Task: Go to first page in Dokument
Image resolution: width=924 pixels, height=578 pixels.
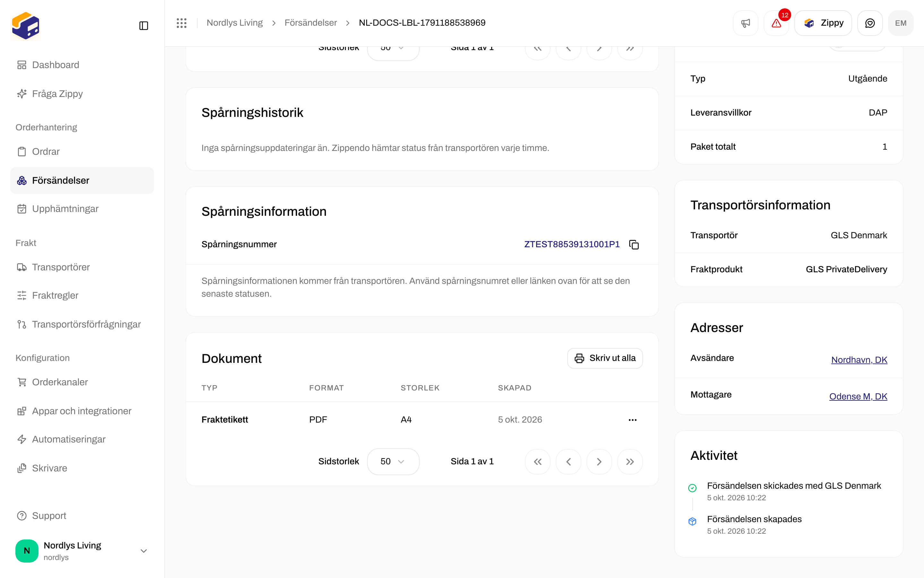Action: coord(538,462)
